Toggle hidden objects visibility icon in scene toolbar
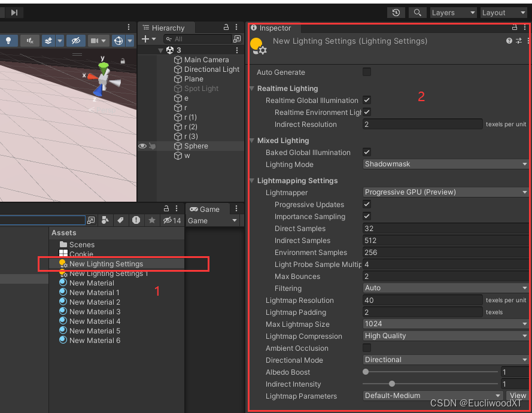 click(75, 41)
